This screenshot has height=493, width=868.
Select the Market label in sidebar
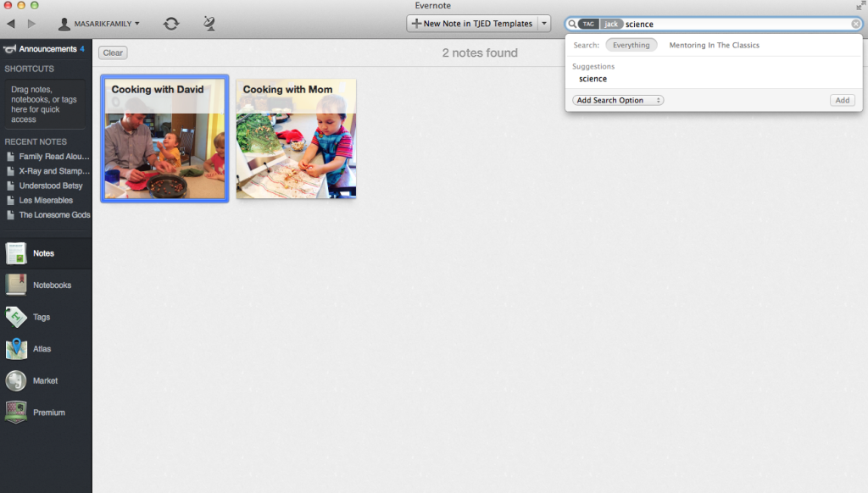[46, 380]
